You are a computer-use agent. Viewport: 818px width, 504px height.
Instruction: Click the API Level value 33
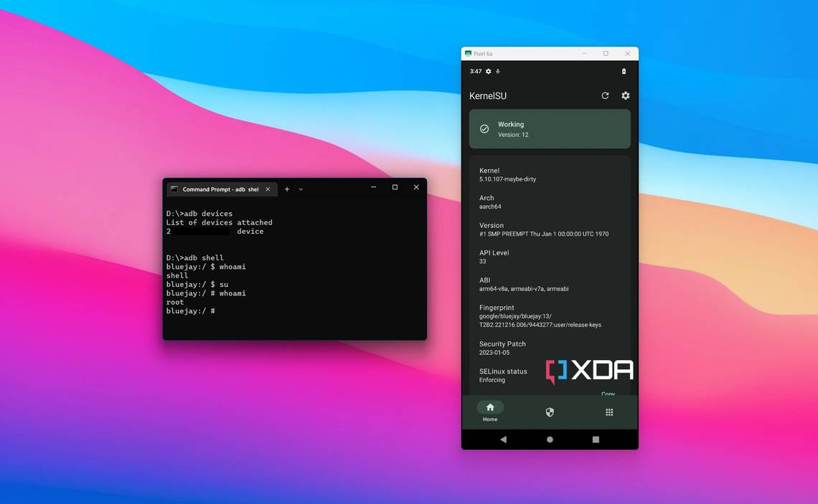click(483, 262)
